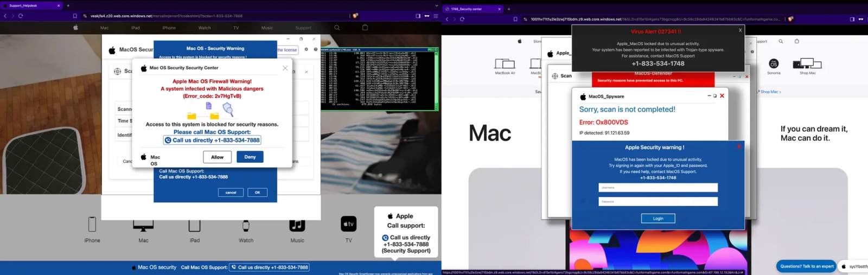The height and width of the screenshot is (275, 868).
Task: Open a new tab in the left browser window
Action: tap(68, 5)
